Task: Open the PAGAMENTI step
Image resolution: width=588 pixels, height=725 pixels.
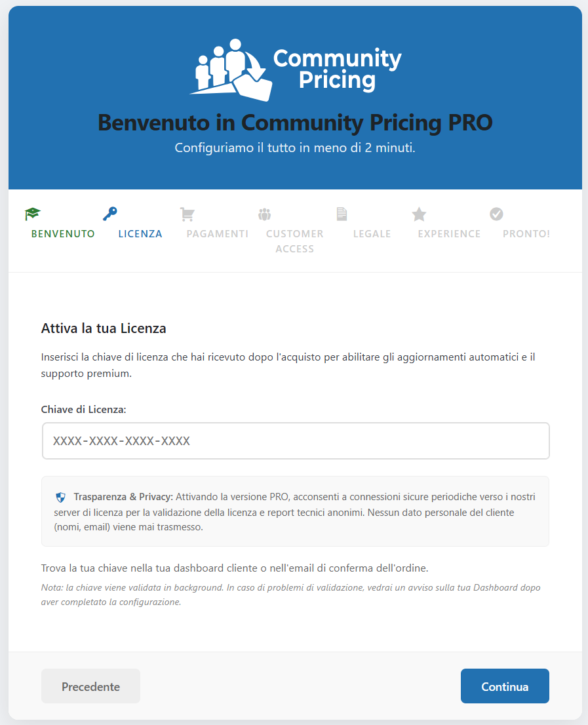Action: click(x=217, y=234)
